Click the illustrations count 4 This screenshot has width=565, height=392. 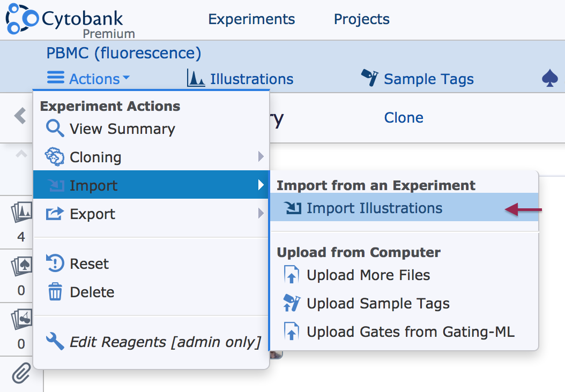[x=21, y=237]
